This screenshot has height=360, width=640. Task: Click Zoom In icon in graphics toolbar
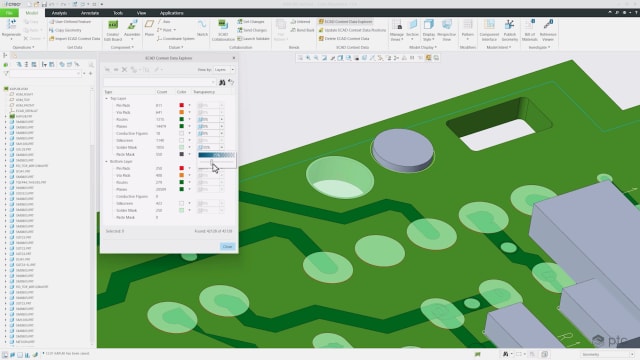(x=308, y=58)
